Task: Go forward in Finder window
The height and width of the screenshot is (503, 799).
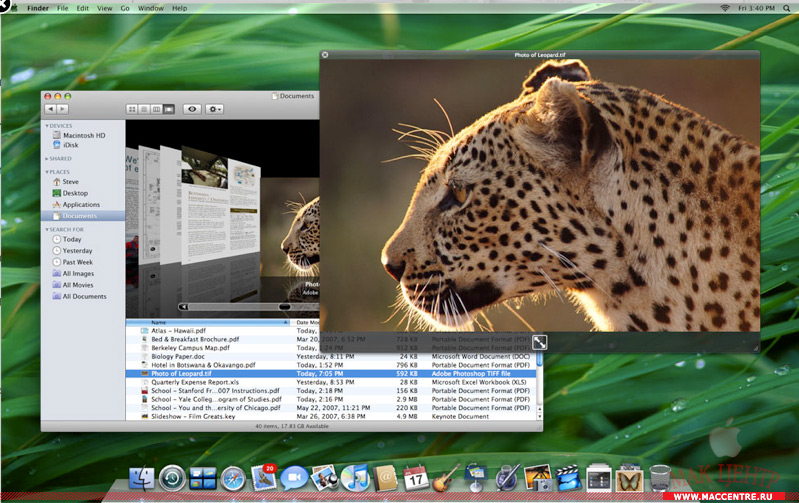Action: click(62, 109)
